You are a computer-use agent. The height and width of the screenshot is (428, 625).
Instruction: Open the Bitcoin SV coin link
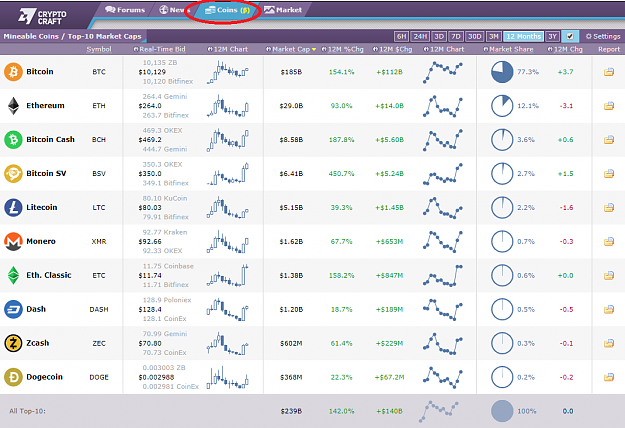click(46, 173)
